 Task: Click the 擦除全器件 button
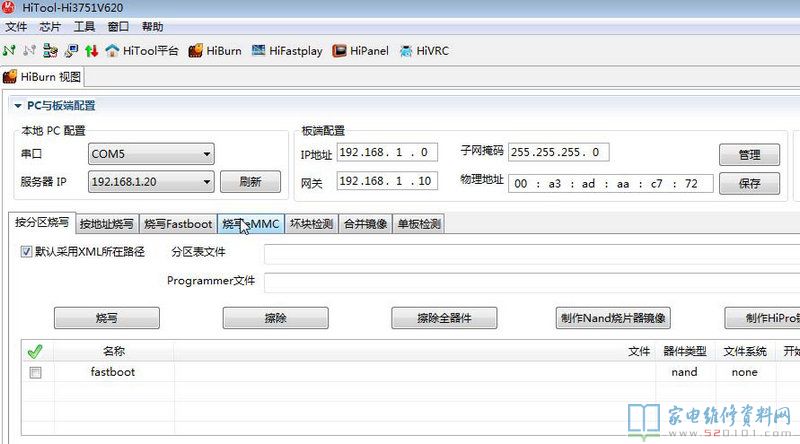[444, 318]
